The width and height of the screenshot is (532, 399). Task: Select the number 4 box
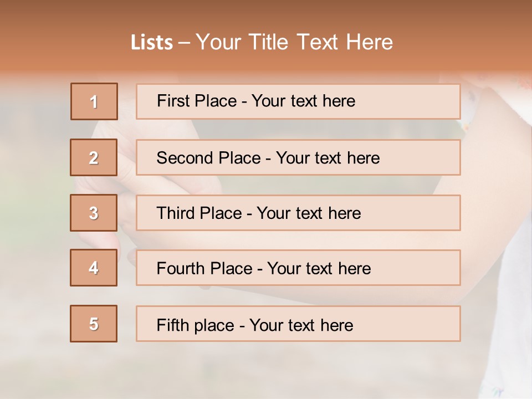[94, 268]
